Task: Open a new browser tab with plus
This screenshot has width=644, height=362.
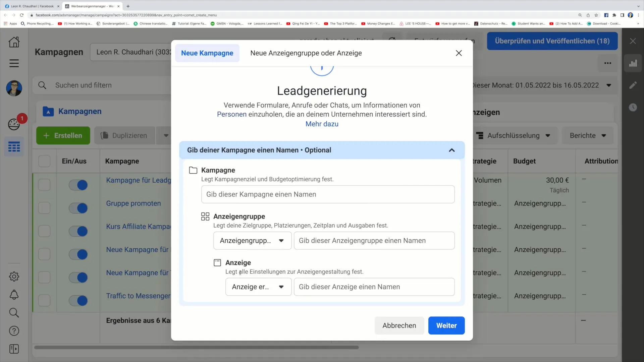Action: click(x=128, y=6)
